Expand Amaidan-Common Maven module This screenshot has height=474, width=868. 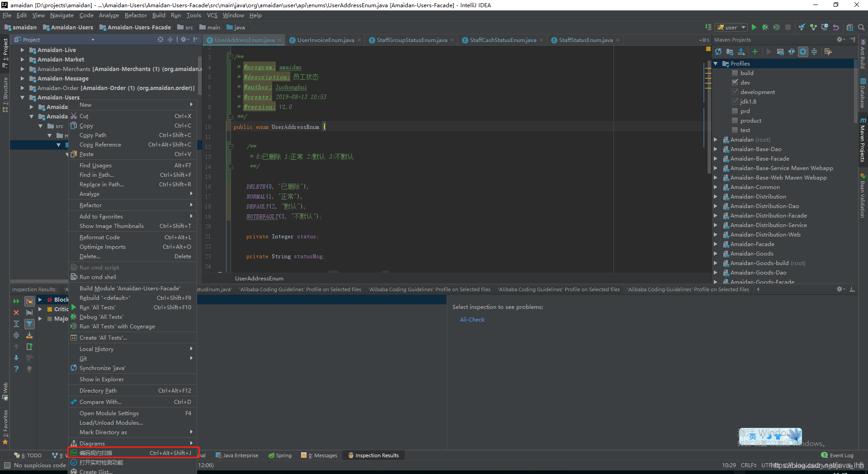716,187
